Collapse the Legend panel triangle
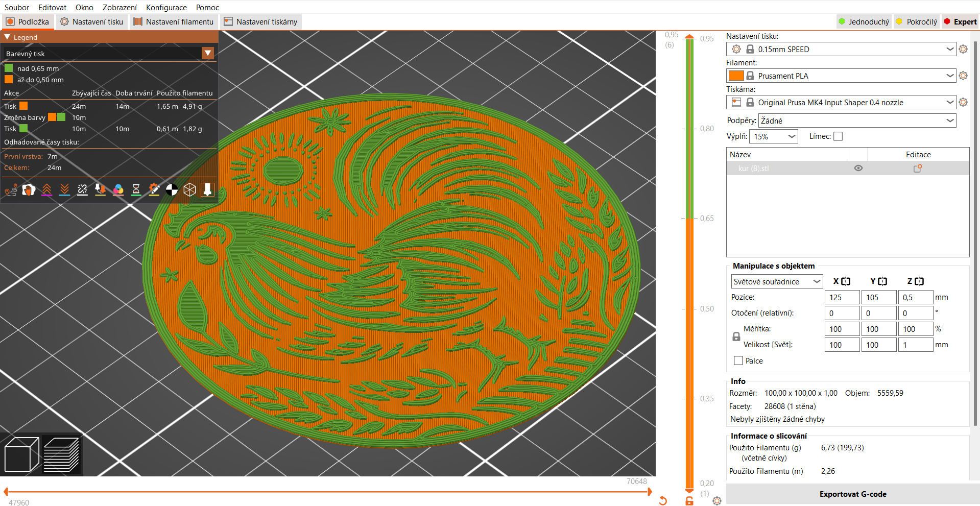 (x=7, y=37)
